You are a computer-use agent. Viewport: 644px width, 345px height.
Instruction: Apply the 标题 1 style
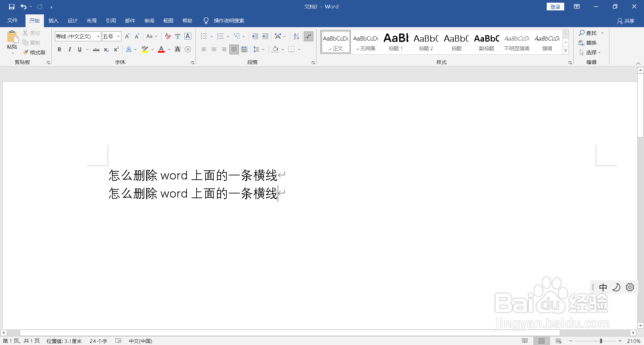(x=395, y=42)
